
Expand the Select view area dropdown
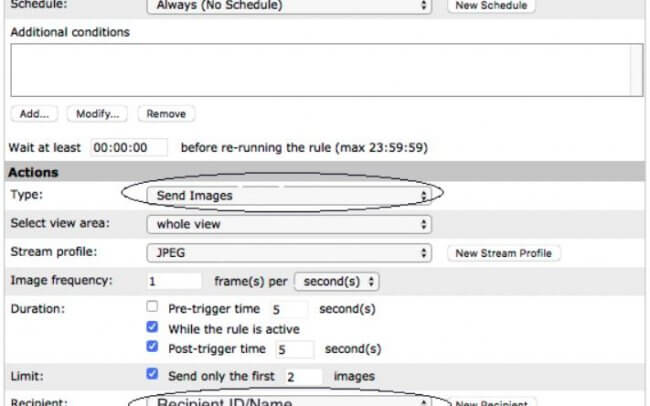[289, 224]
